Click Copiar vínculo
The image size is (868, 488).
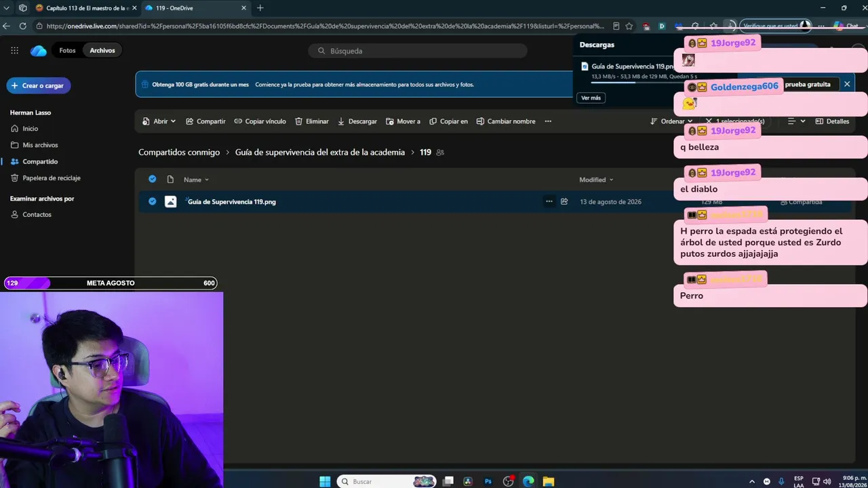[260, 121]
